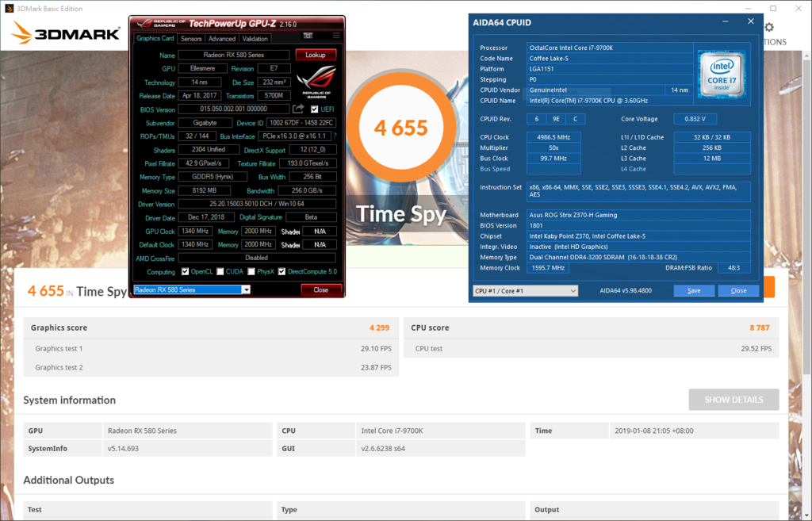Click the L3 Cache 12 MB value
This screenshot has width=812, height=521.
pos(712,159)
